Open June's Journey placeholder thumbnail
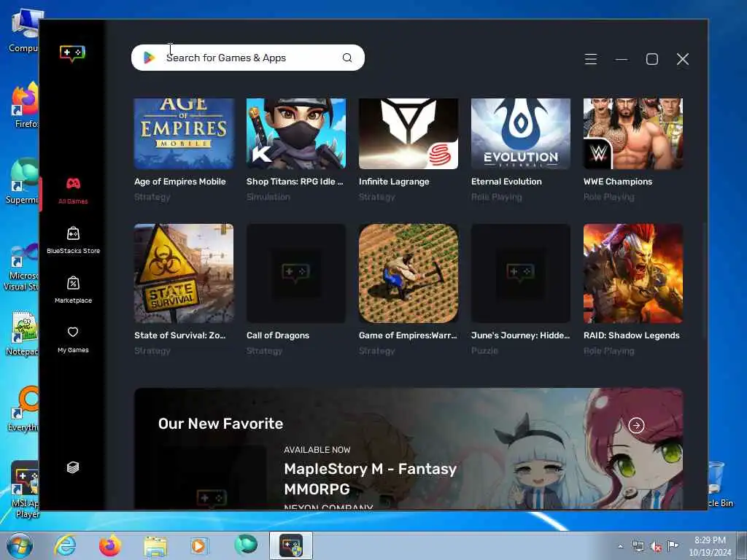Image resolution: width=747 pixels, height=560 pixels. [521, 273]
